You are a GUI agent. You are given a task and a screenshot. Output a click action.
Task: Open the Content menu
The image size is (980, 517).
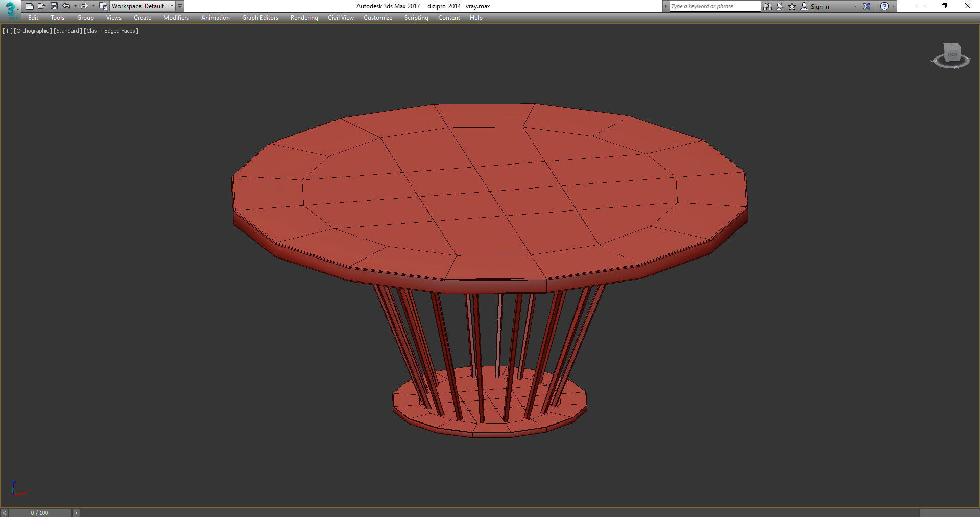(449, 18)
